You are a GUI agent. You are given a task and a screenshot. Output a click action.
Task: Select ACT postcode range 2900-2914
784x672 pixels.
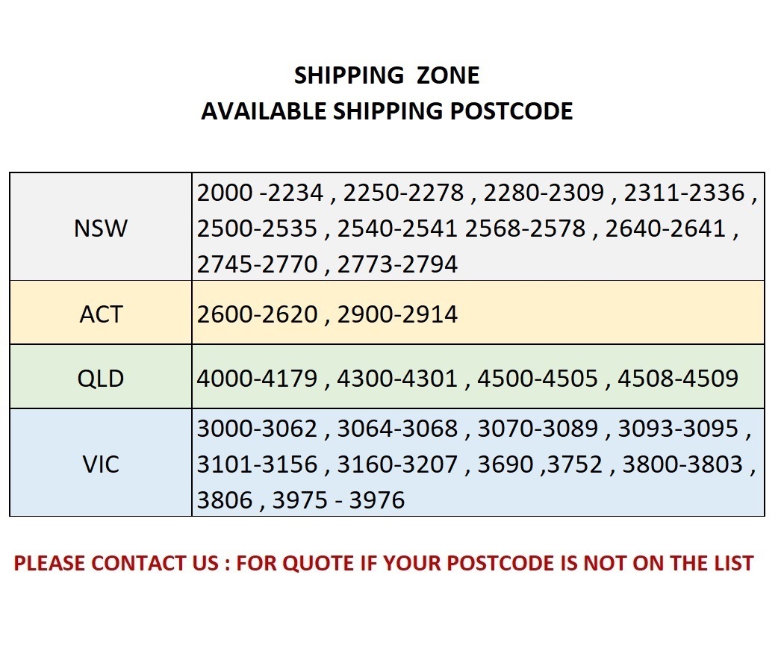point(397,314)
